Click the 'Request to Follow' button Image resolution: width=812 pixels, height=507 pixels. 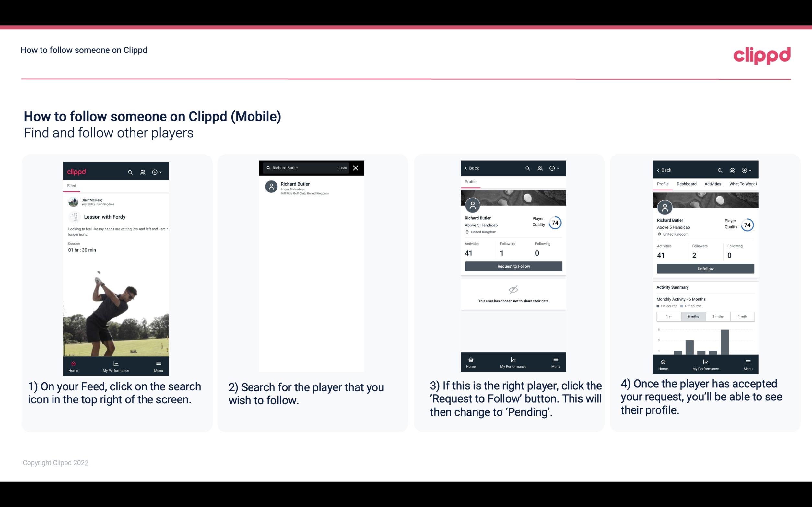coord(513,266)
